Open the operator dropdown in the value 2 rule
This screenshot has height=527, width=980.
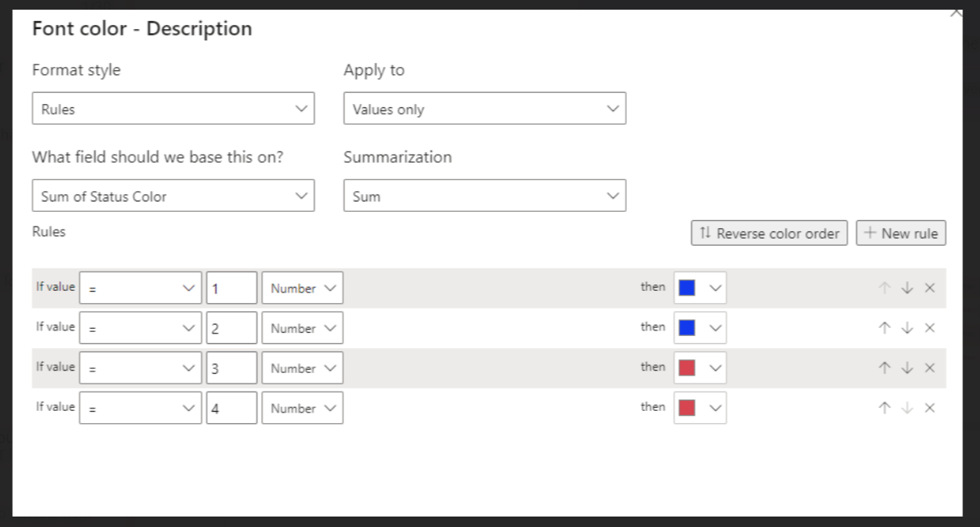click(x=140, y=328)
